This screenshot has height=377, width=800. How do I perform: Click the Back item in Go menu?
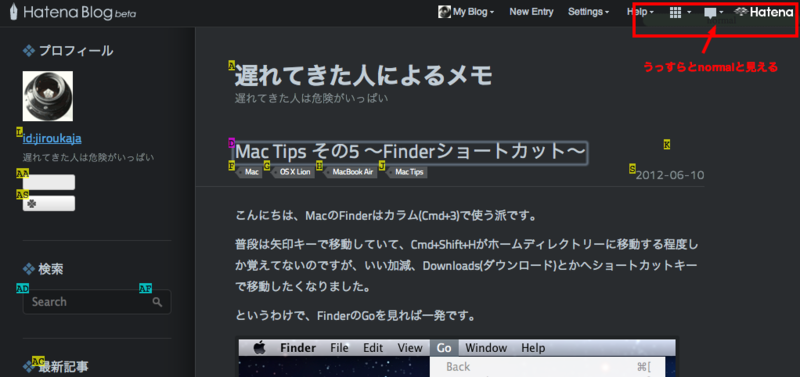click(458, 367)
